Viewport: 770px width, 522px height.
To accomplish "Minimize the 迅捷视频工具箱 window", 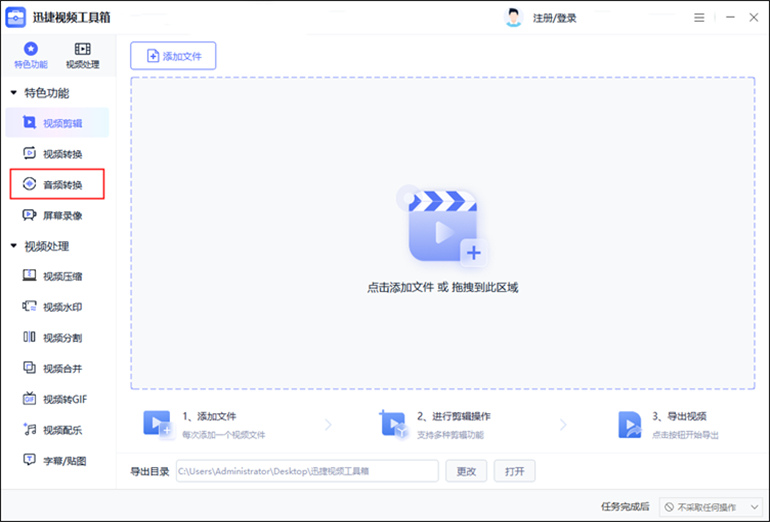I will tap(730, 17).
